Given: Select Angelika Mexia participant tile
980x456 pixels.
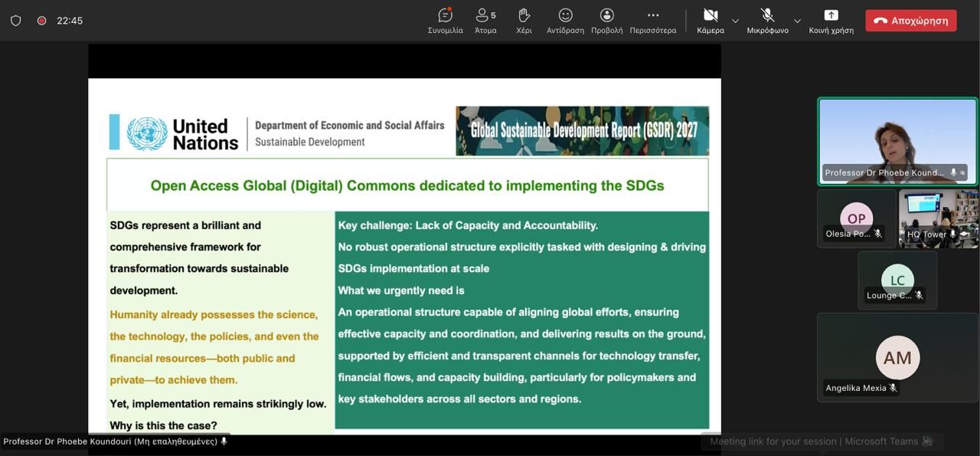Looking at the screenshot, I should 897,357.
